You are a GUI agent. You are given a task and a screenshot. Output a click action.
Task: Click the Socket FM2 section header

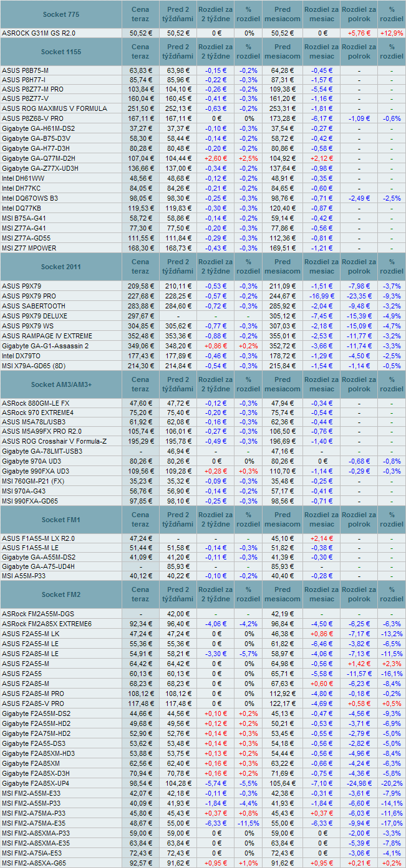[60, 594]
